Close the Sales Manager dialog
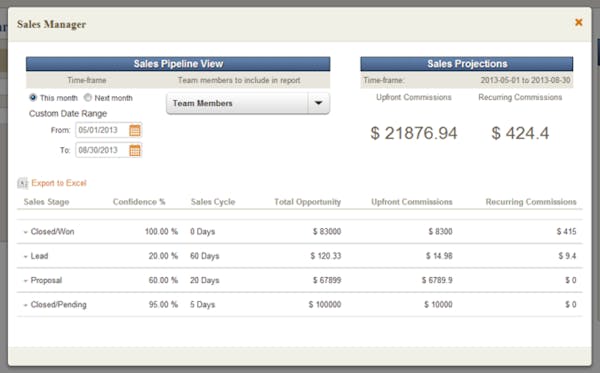The width and height of the screenshot is (600, 373). (579, 22)
